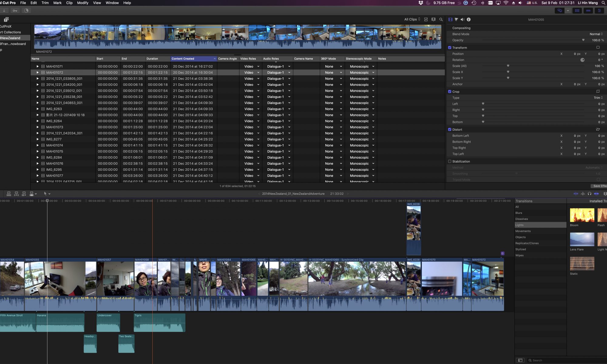Open the Color inspector triangle tab
The width and height of the screenshot is (607, 364).
[x=456, y=19]
